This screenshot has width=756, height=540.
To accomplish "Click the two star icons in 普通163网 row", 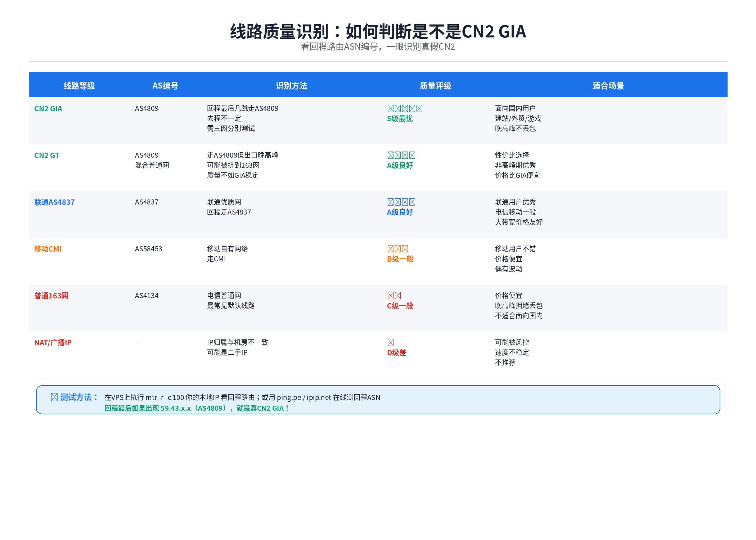I will [394, 296].
